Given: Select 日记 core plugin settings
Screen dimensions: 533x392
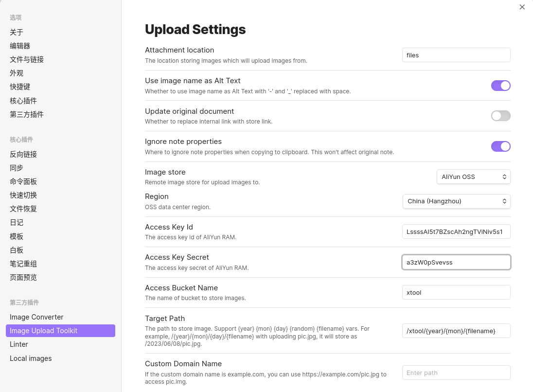Looking at the screenshot, I should coord(17,222).
